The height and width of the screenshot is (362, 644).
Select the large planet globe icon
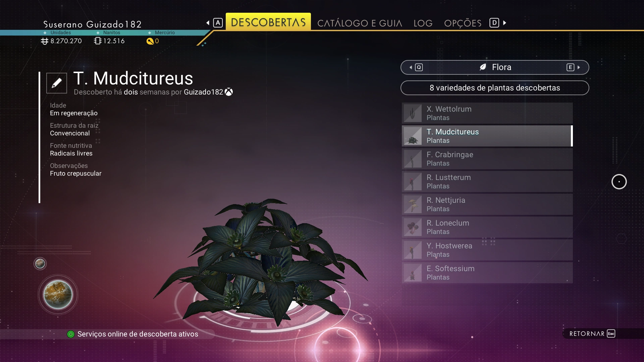click(58, 295)
